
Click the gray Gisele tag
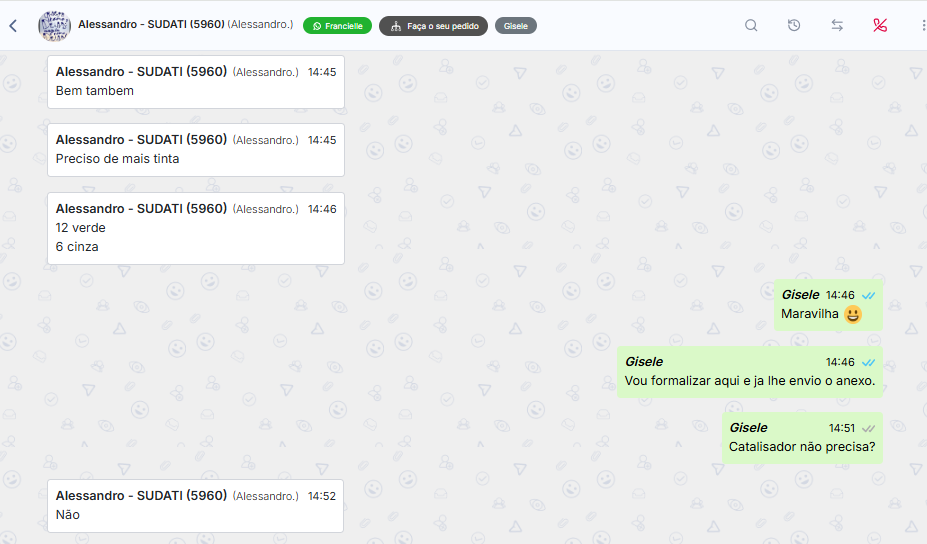516,26
